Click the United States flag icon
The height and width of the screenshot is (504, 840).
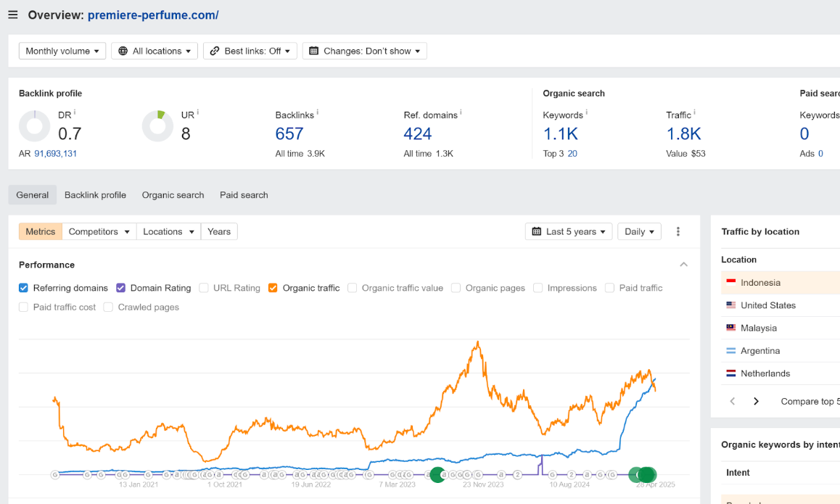(730, 305)
